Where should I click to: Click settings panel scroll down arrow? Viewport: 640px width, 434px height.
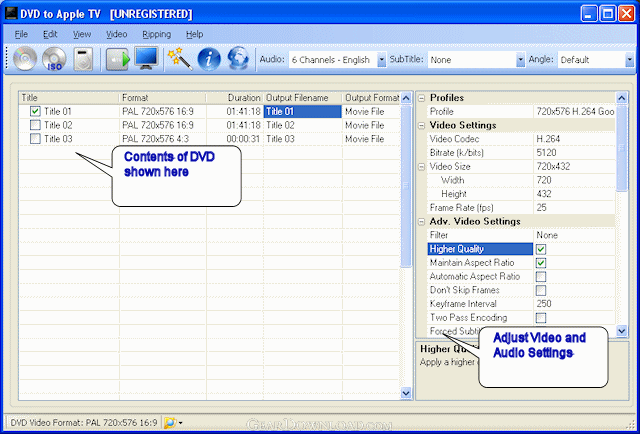pos(621,331)
